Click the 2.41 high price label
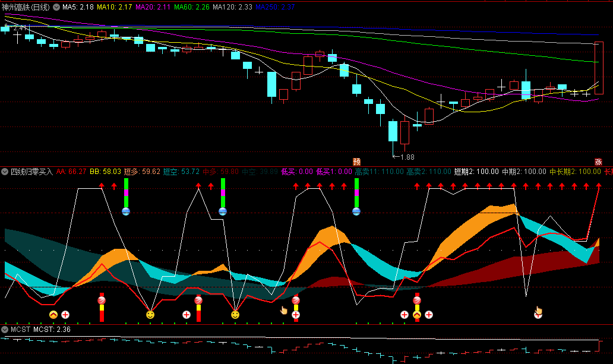The width and height of the screenshot is (613, 364). [20, 28]
